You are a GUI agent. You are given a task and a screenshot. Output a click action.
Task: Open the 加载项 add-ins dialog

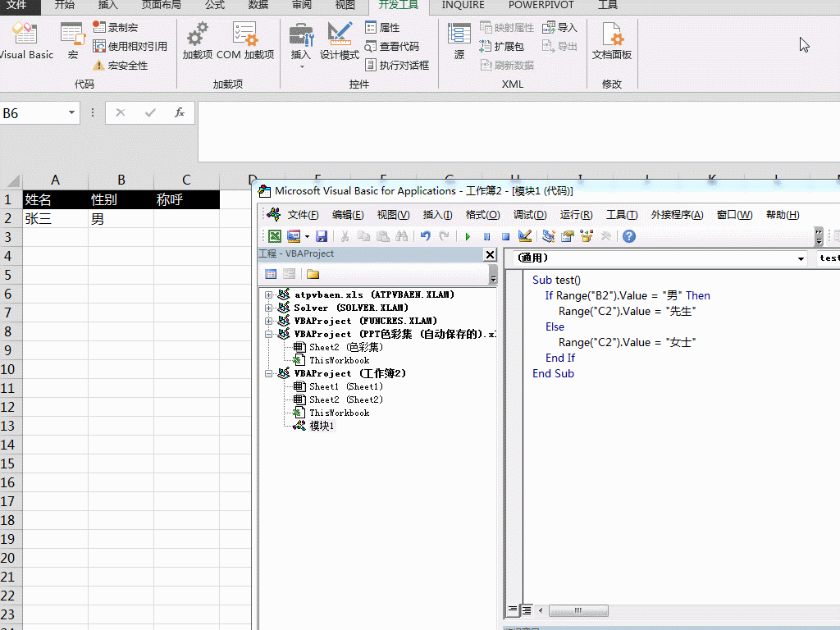tap(197, 41)
